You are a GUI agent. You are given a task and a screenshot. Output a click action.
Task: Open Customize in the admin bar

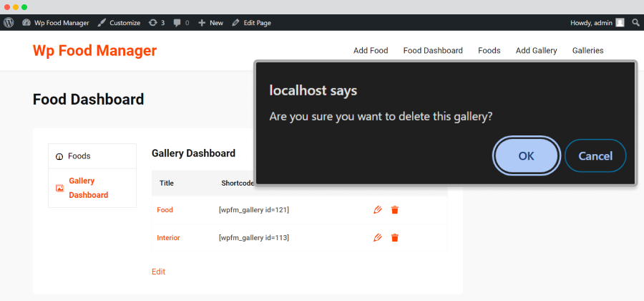coord(119,23)
